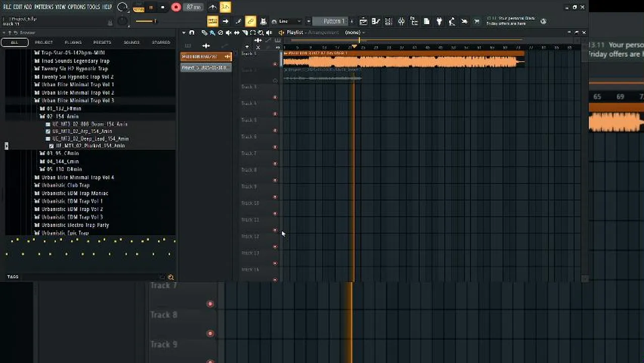The image size is (644, 363).
Task: Collapse Urban Elite Minimal Trap Vol 3 folder
Action: (74, 100)
